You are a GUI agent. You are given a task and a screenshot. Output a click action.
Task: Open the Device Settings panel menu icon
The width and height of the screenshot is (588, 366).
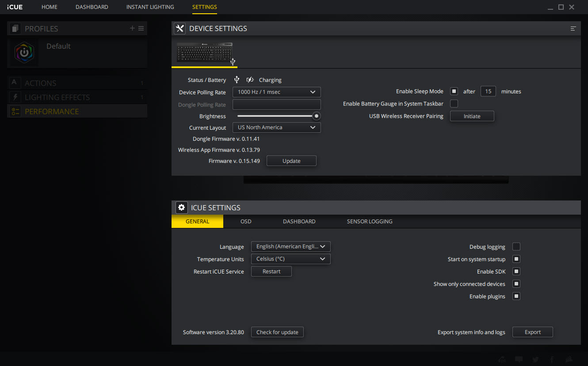573,28
